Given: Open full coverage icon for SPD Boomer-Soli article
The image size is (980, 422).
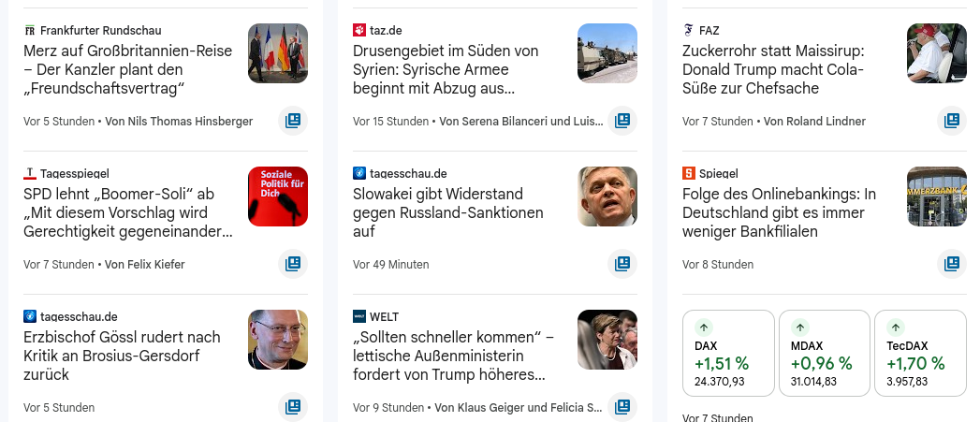Looking at the screenshot, I should [x=293, y=264].
